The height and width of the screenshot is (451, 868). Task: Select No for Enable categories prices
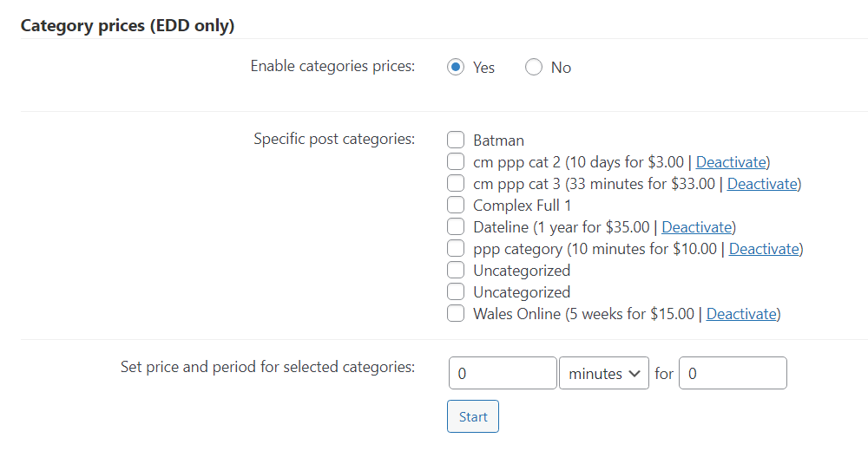coord(534,68)
